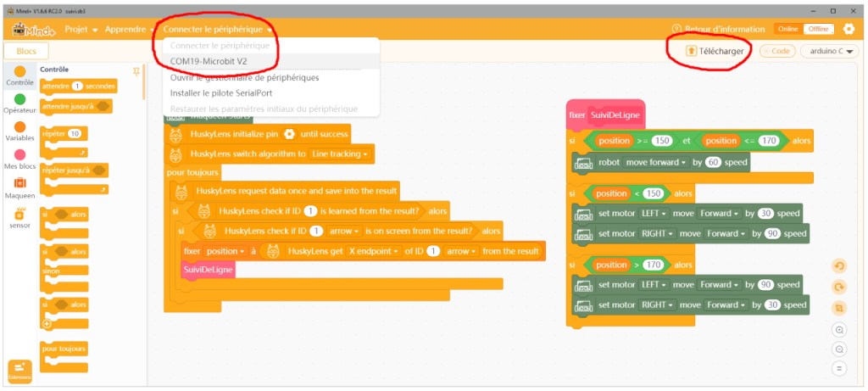Open the Line tracking algorithm dropdown
The height and width of the screenshot is (391, 868).
coord(341,154)
